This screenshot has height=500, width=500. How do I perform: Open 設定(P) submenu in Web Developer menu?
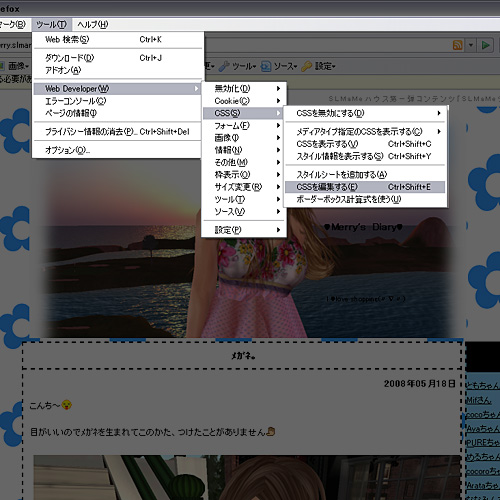click(x=244, y=230)
